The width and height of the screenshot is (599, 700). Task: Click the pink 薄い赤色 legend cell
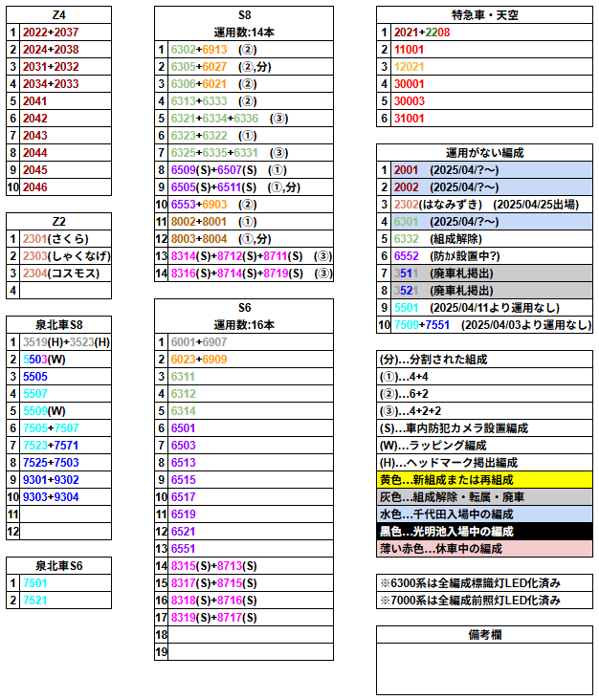click(484, 549)
